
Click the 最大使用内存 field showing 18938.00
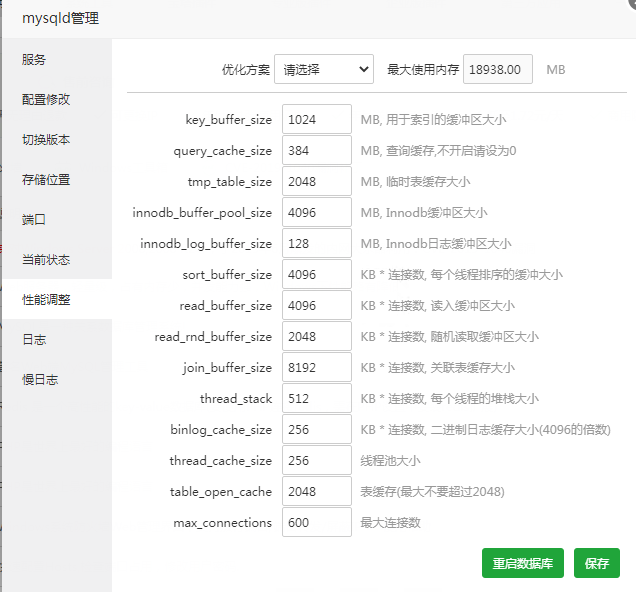[498, 69]
